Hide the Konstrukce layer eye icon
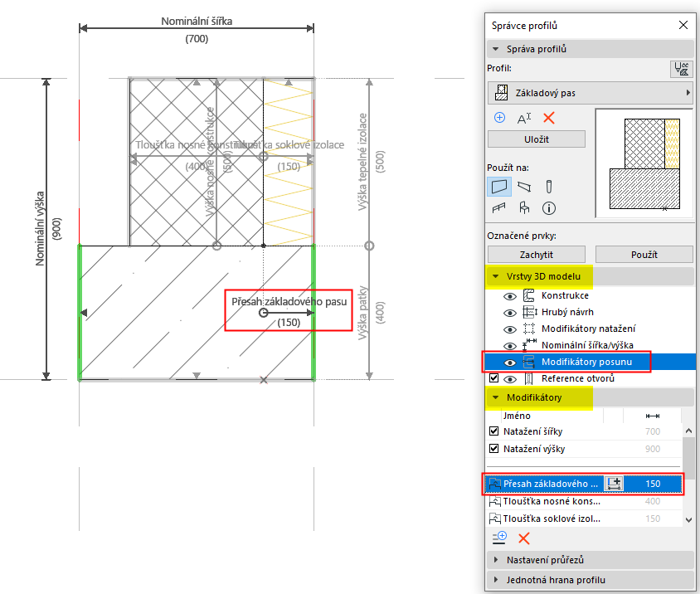Viewport: 700px width, 594px height. [x=510, y=296]
